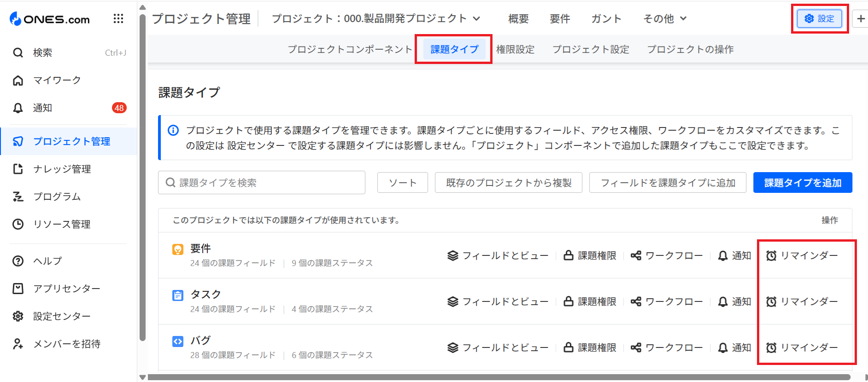The height and width of the screenshot is (382, 868).
Task: Open 課題権限 for タスク
Action: click(590, 301)
